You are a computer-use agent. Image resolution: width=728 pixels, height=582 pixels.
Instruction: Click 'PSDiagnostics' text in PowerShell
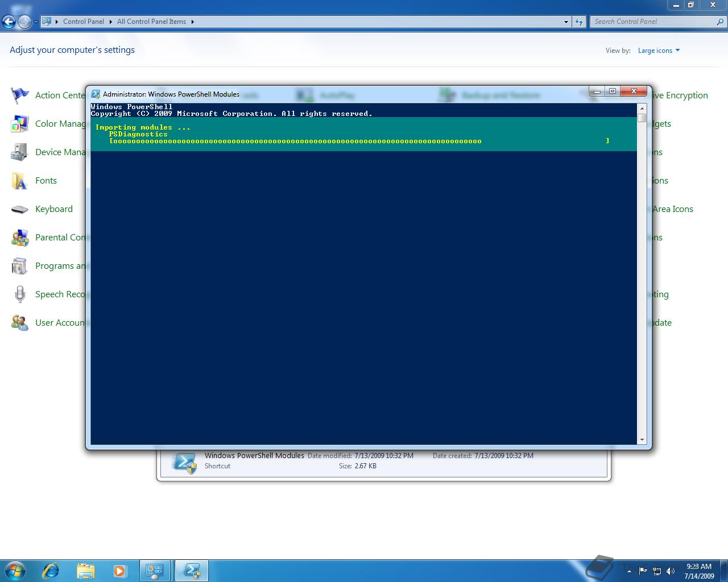point(138,134)
